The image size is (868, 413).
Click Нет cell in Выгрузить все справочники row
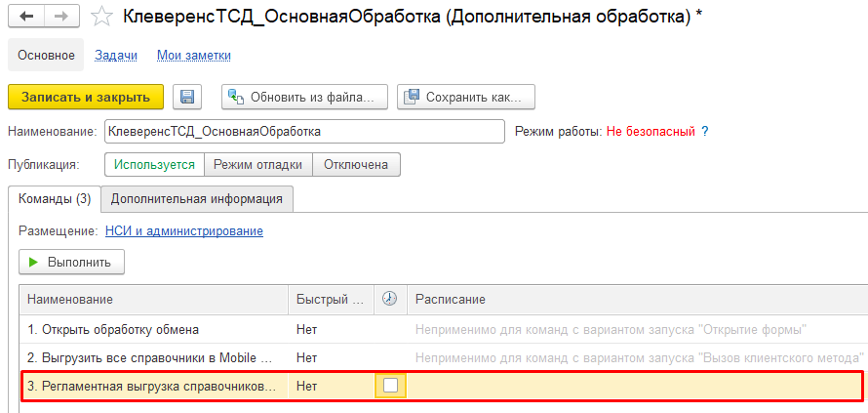coord(331,357)
